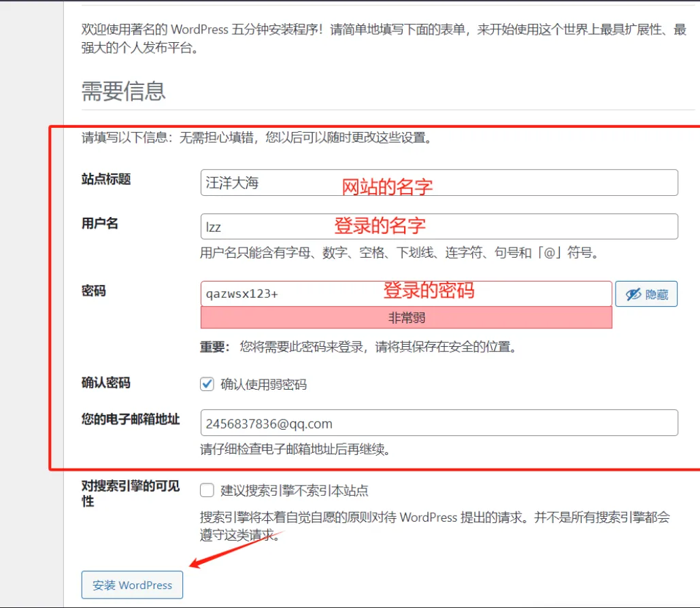Click the 非常弱 password strength indicator
700x608 pixels.
pos(406,318)
